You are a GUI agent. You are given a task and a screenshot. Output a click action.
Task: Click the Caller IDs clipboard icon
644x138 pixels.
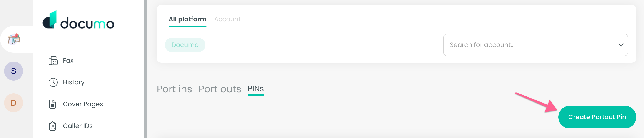click(53, 126)
